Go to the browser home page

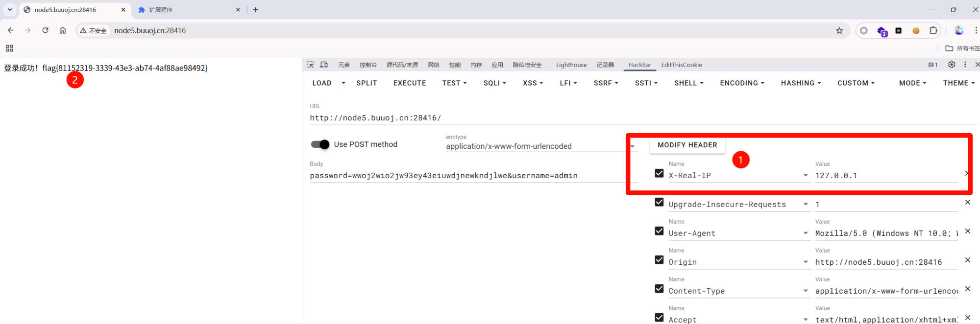point(63,30)
